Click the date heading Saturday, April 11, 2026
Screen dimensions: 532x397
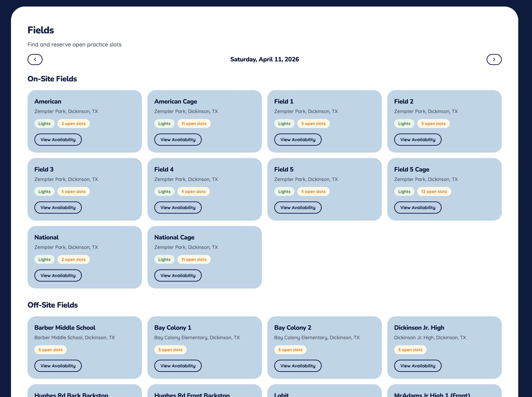click(264, 59)
